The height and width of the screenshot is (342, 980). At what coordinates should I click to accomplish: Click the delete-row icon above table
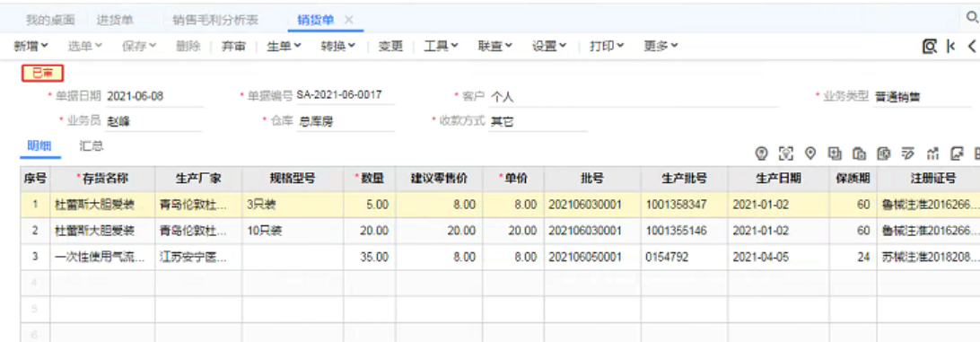point(884,153)
